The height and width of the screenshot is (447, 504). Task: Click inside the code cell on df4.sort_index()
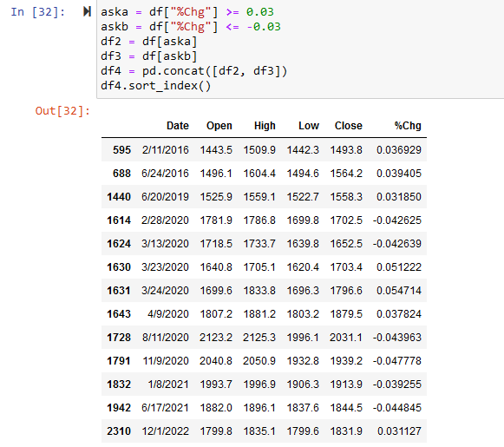(155, 86)
